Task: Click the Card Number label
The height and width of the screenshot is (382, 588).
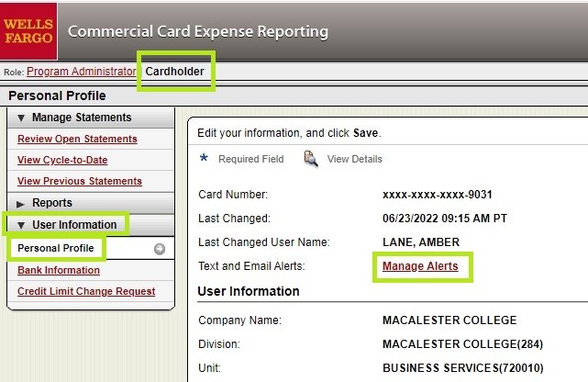Action: click(x=233, y=195)
